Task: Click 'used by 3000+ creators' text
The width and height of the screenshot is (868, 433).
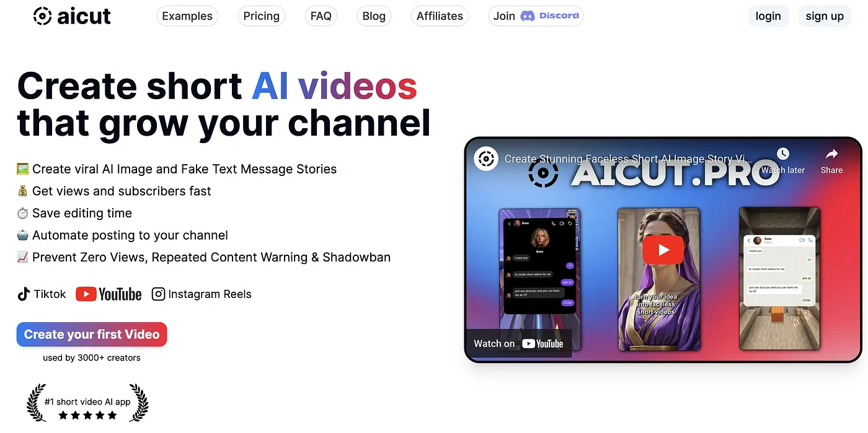Action: pyautogui.click(x=92, y=357)
